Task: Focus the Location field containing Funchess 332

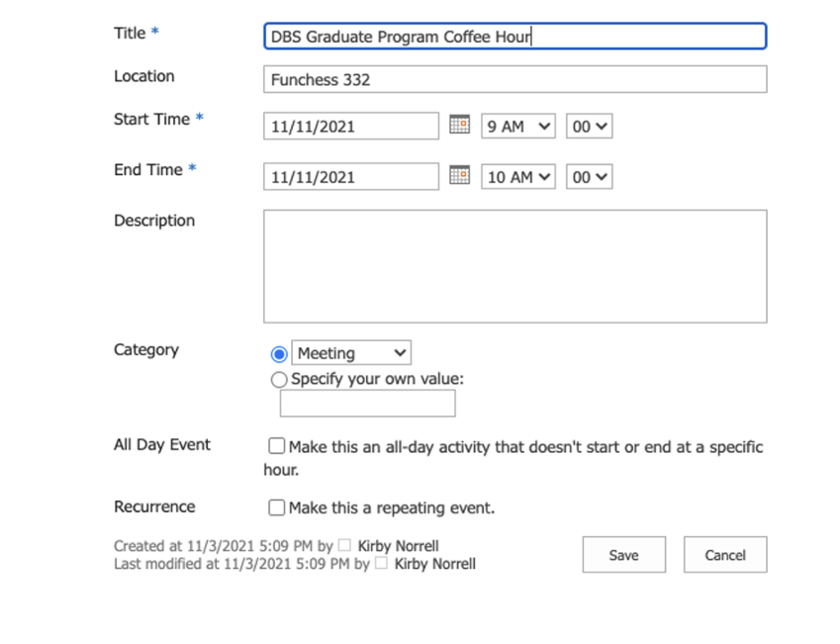Action: pos(514,79)
